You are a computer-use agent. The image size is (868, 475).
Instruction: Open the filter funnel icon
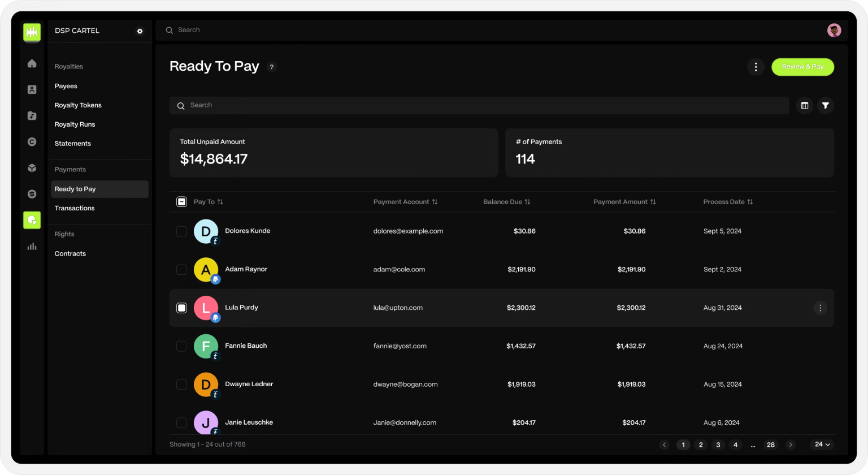pos(826,106)
